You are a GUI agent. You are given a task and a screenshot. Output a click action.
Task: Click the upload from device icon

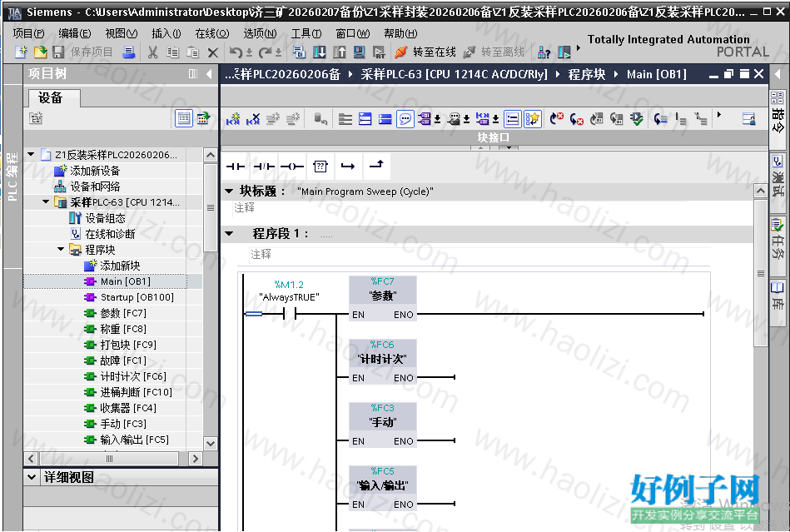(x=339, y=52)
